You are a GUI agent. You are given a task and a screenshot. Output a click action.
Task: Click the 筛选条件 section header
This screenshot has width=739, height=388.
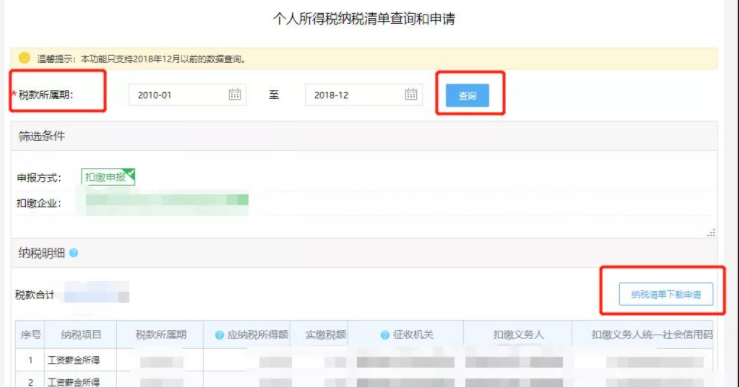(364, 136)
